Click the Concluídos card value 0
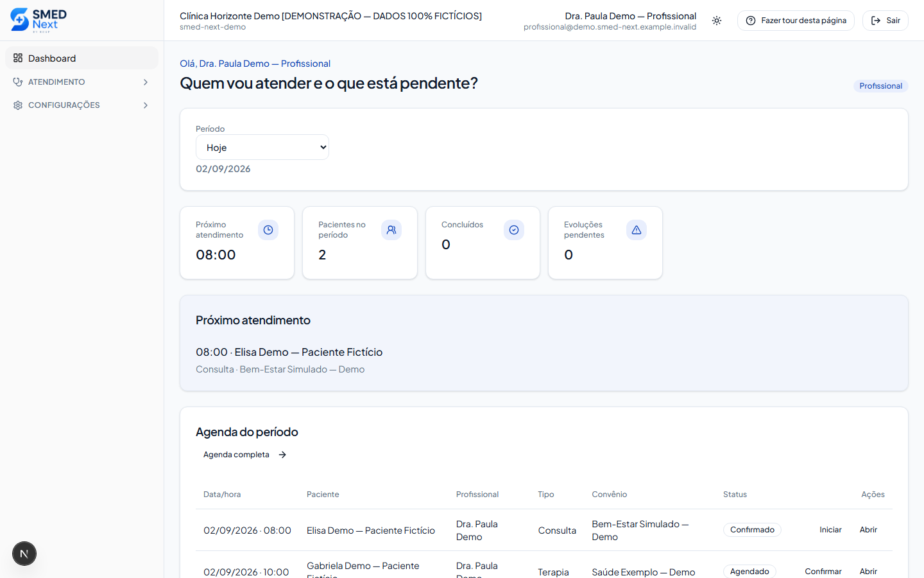The width and height of the screenshot is (924, 578). [x=446, y=245]
